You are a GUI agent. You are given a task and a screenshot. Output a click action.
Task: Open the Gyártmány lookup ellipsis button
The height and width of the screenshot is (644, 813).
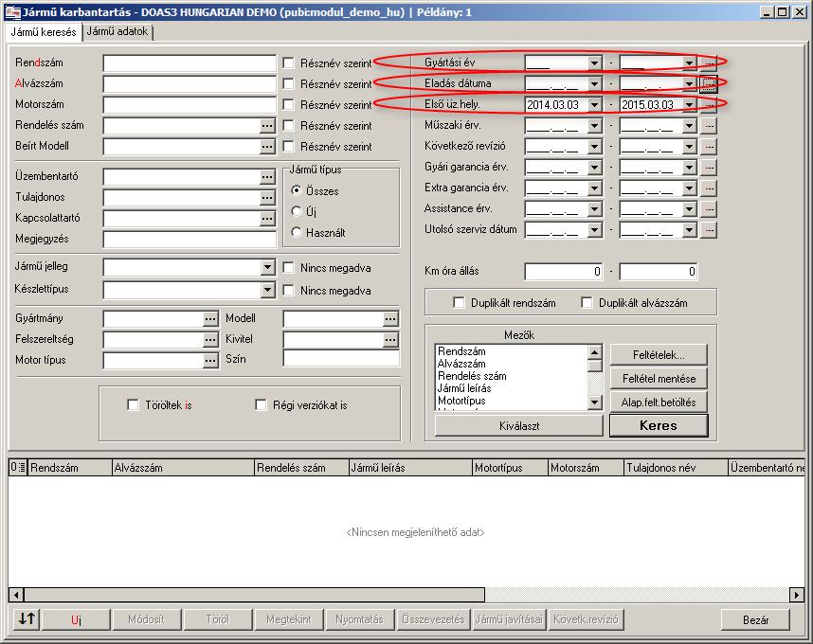pyautogui.click(x=210, y=318)
